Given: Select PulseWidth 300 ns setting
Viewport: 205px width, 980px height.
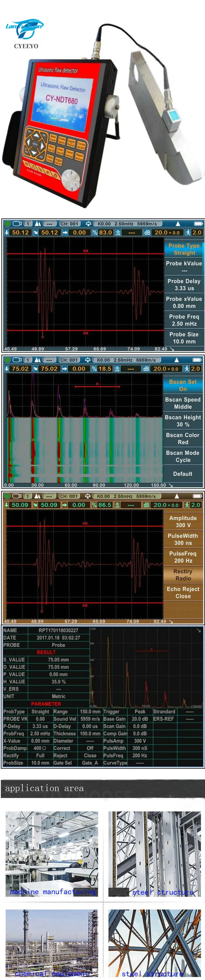Looking at the screenshot, I should pos(183,539).
